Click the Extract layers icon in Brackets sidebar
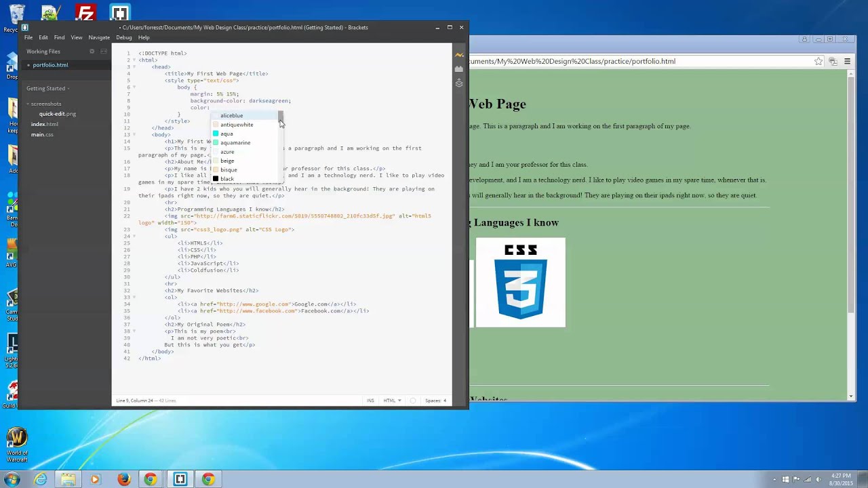The width and height of the screenshot is (868, 488). click(x=459, y=83)
